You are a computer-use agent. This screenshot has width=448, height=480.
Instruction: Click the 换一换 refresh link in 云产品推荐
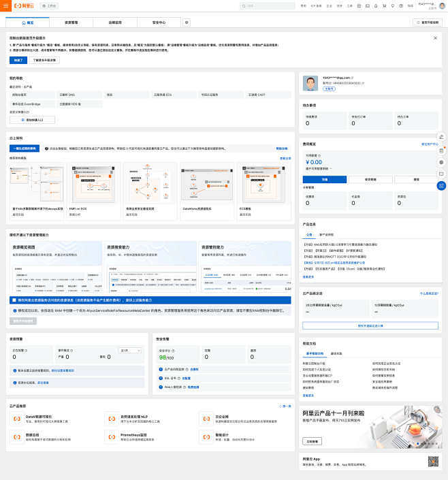285,406
